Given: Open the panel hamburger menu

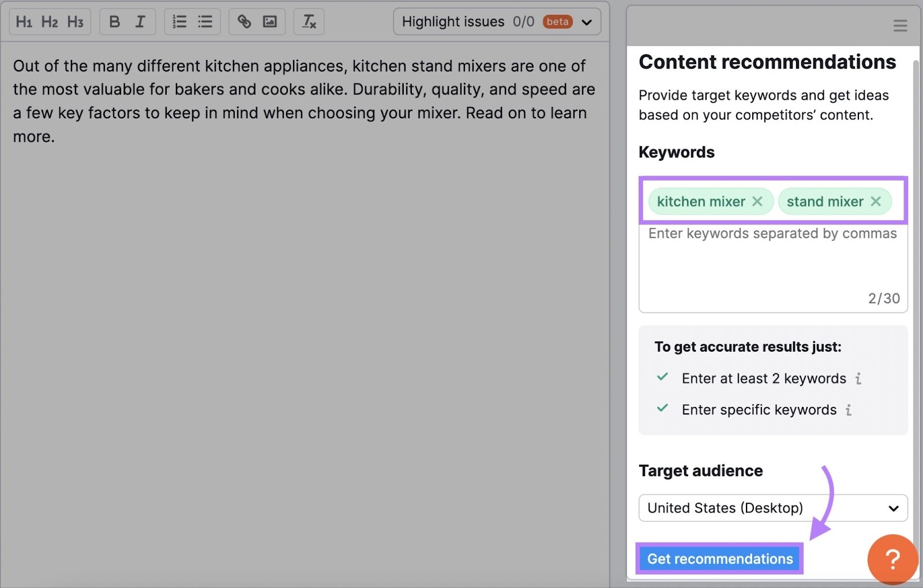Looking at the screenshot, I should click(900, 25).
